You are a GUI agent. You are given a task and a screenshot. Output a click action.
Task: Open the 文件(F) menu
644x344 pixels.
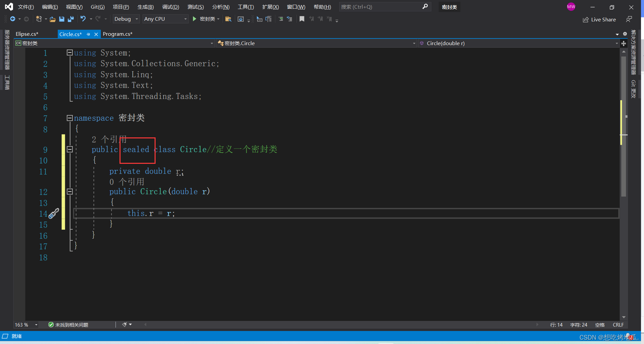click(26, 7)
